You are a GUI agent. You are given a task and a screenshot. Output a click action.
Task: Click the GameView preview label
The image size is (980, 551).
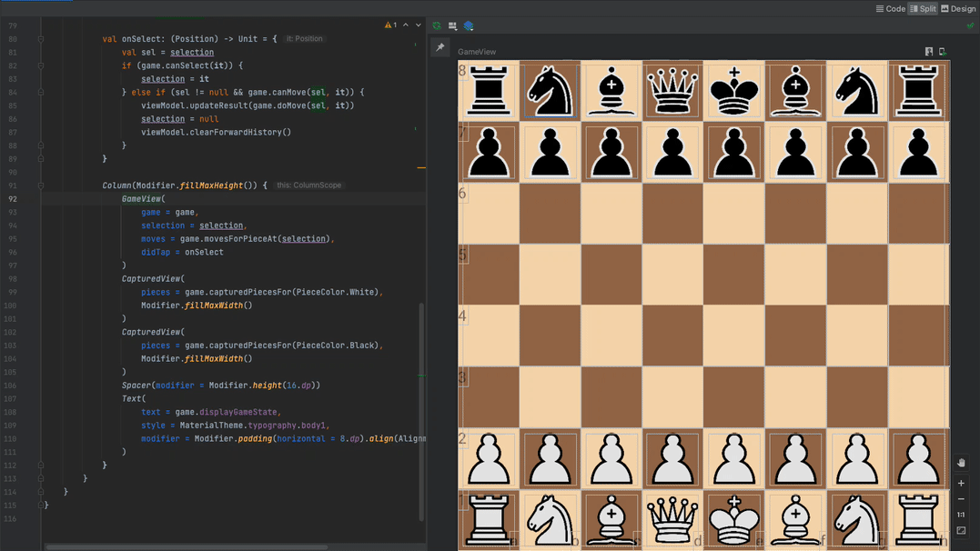coord(477,52)
